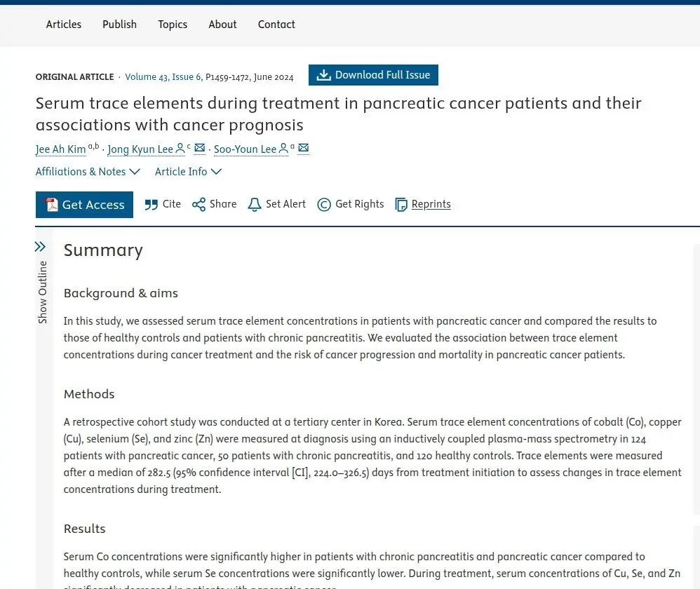
Task: Expand the Show Outline double-chevron
Action: [x=40, y=246]
